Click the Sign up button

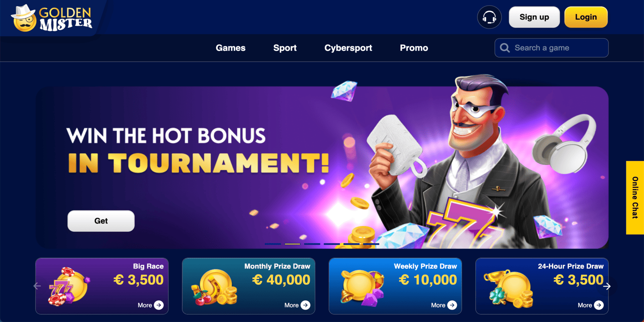pyautogui.click(x=534, y=17)
